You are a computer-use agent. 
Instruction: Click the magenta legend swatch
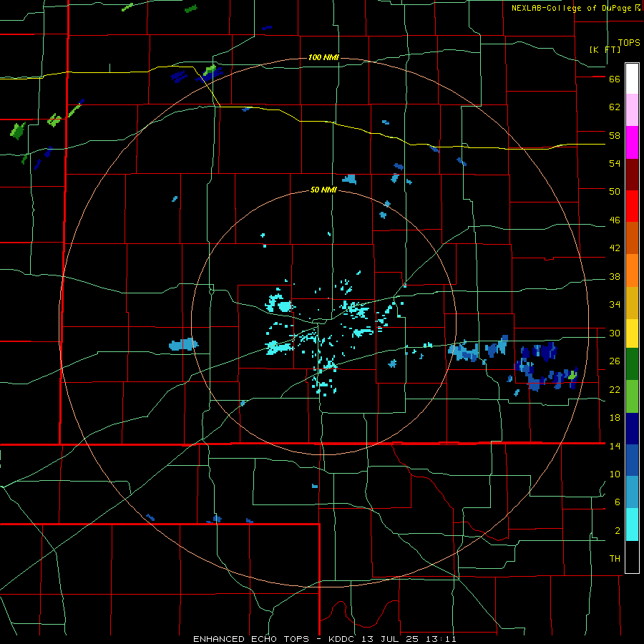(x=632, y=142)
